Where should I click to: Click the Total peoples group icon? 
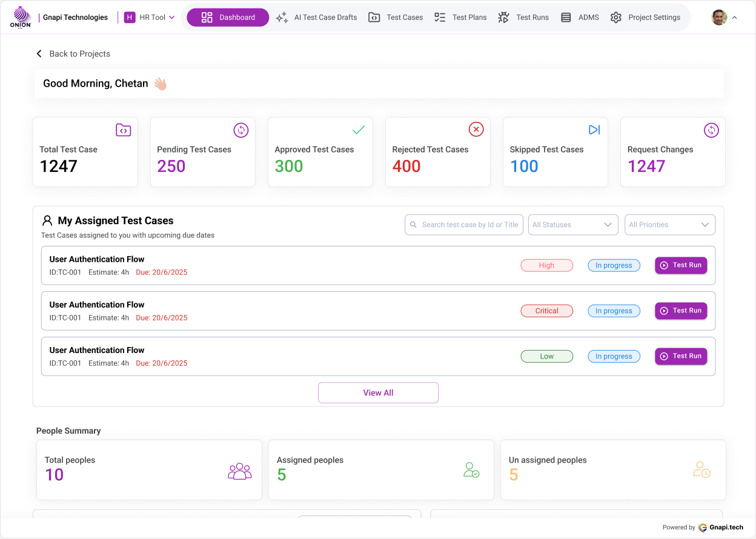(239, 471)
